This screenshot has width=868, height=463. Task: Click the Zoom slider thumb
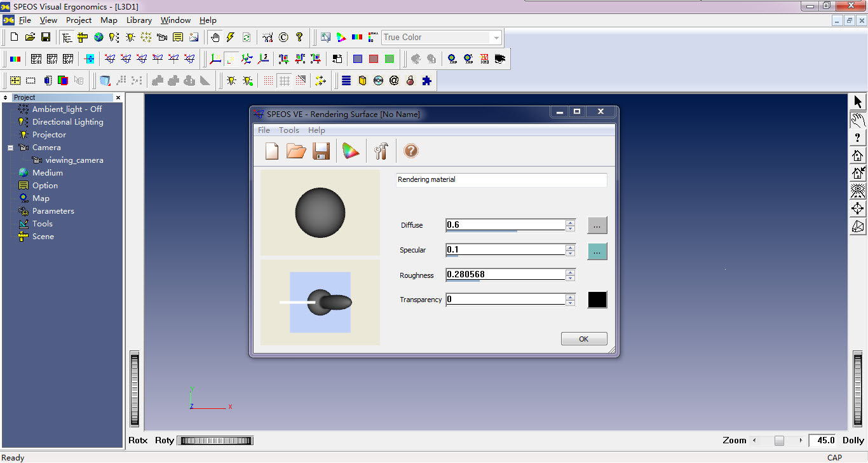pos(779,440)
